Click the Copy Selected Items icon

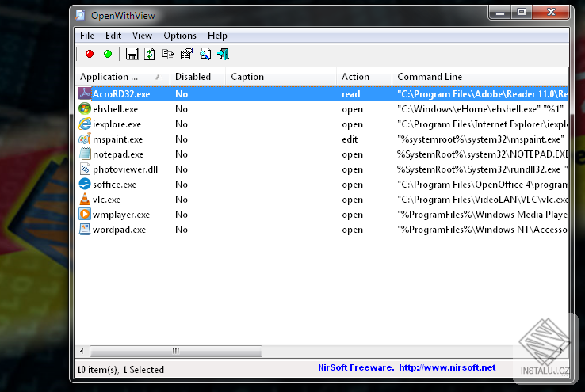pyautogui.click(x=168, y=55)
